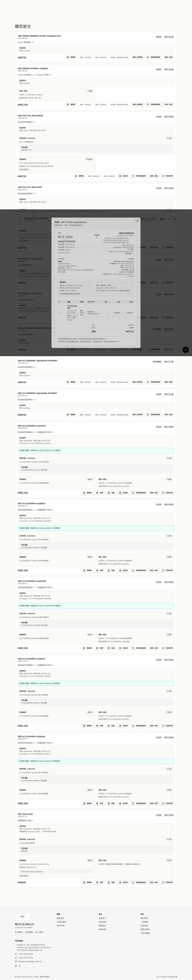Click 申請售後處理 for ORD-POC-POC_MQ22UMJB order
The width and height of the screenshot is (192, 980).
click(x=139, y=176)
